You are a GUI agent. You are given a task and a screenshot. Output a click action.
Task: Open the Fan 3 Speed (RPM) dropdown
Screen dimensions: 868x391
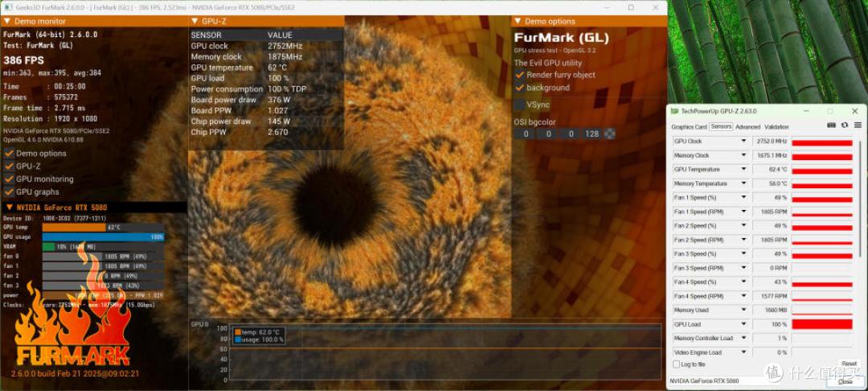tap(744, 268)
